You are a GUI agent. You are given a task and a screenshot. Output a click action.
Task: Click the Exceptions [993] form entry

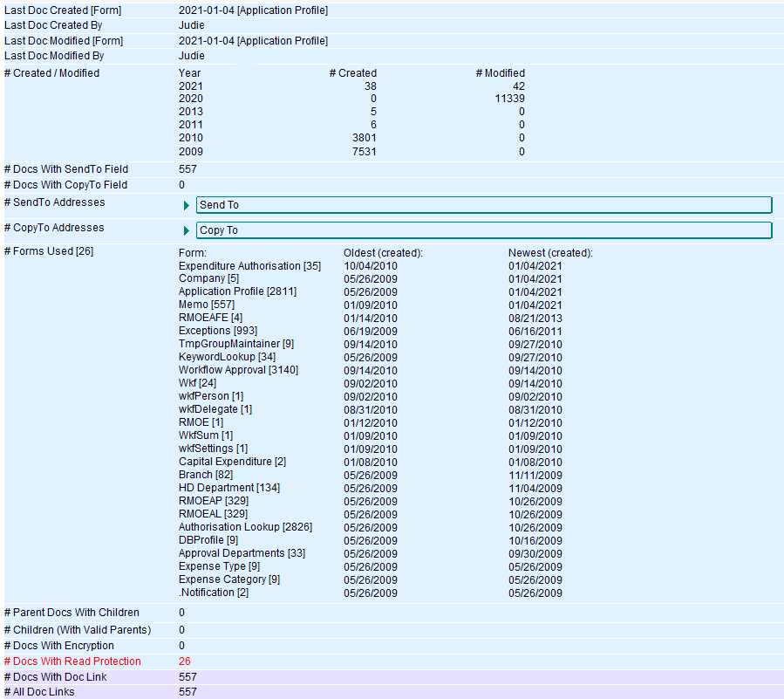(x=216, y=331)
